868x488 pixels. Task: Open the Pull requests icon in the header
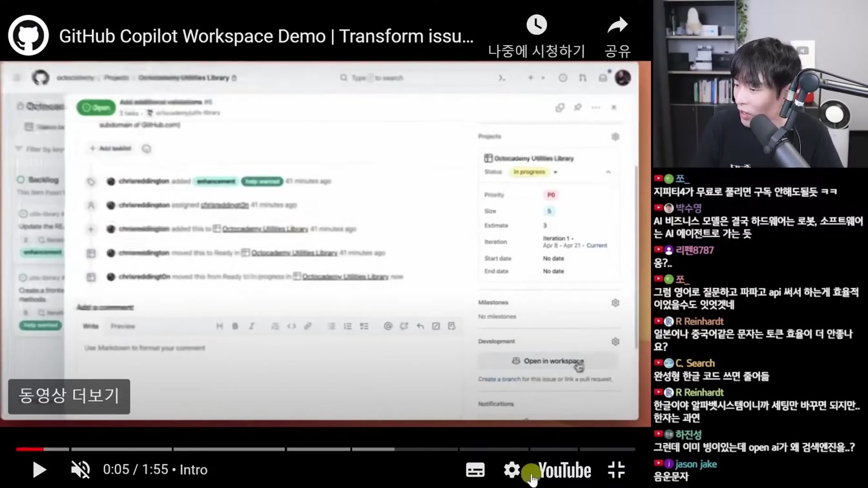[583, 77]
